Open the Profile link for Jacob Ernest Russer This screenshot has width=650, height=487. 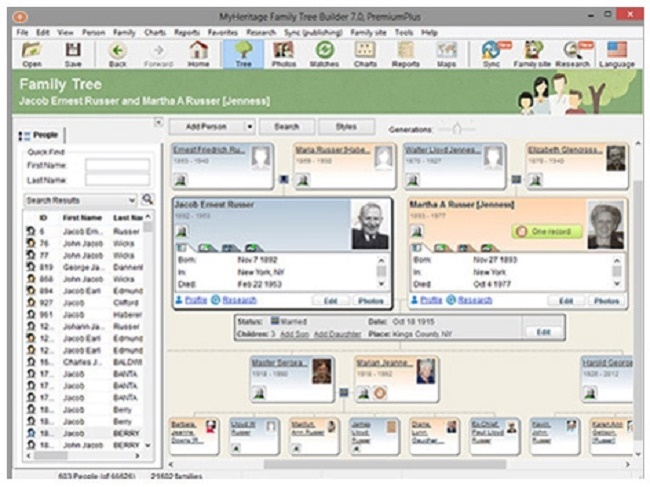point(196,300)
